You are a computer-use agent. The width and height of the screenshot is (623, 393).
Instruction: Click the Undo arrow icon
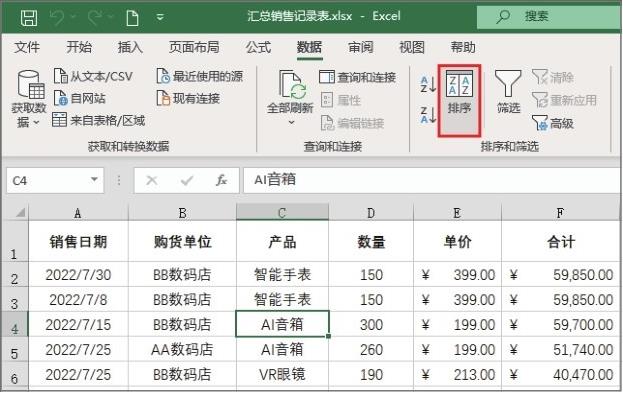pyautogui.click(x=57, y=17)
